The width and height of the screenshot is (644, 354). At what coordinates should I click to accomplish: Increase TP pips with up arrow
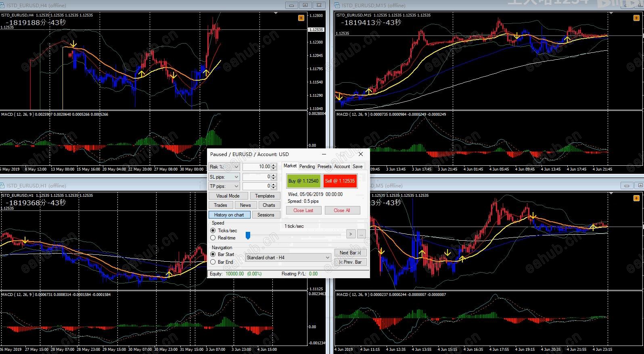coord(274,184)
